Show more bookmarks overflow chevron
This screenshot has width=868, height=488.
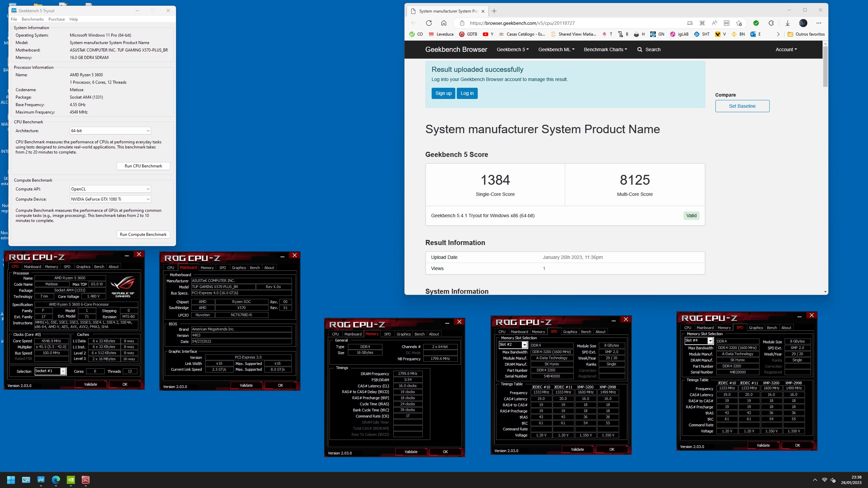[x=778, y=34]
